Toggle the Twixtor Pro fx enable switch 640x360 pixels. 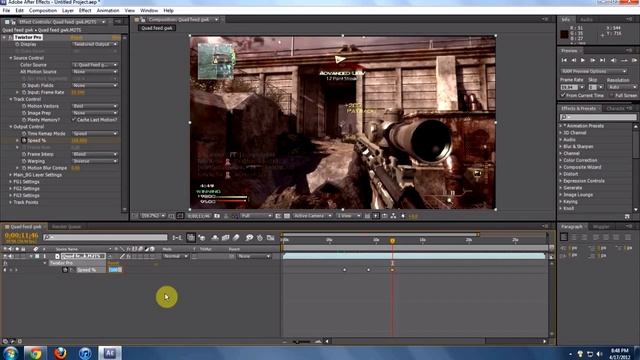(11, 37)
